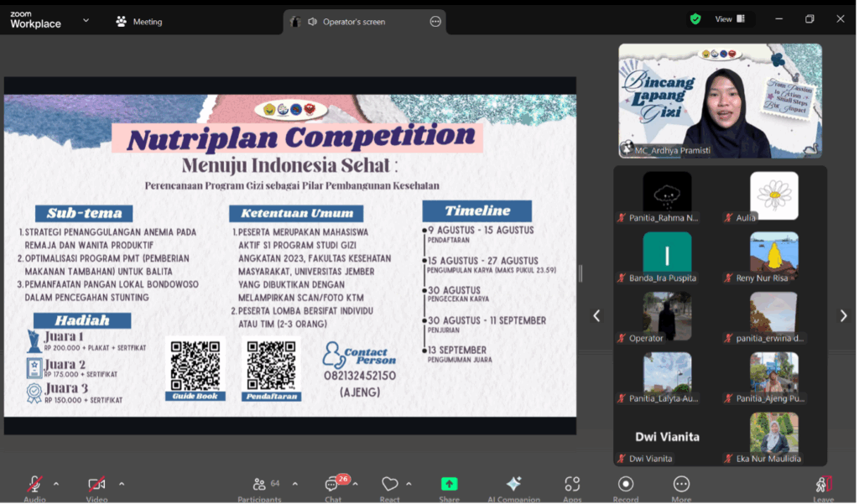Image resolution: width=859 pixels, height=504 pixels.
Task: Open the Apps panel
Action: click(x=572, y=486)
